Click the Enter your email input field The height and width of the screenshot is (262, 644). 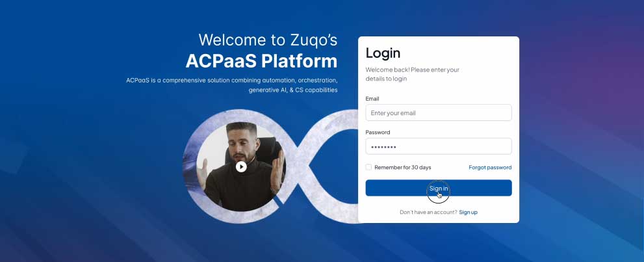point(439,112)
